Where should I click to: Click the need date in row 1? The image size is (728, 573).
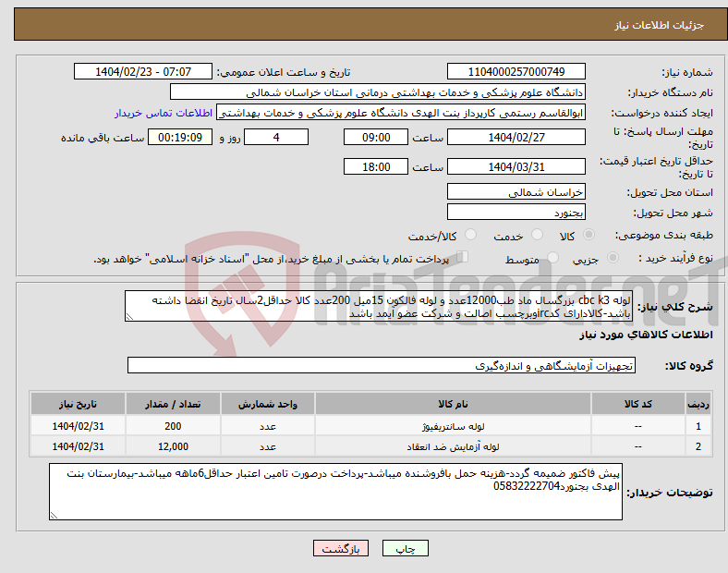(x=78, y=426)
